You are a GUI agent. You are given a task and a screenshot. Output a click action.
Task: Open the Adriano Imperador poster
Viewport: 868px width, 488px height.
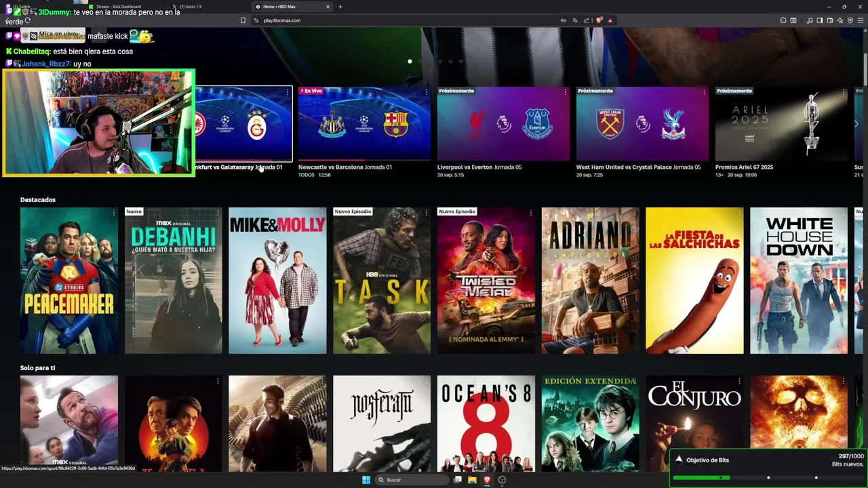590,281
